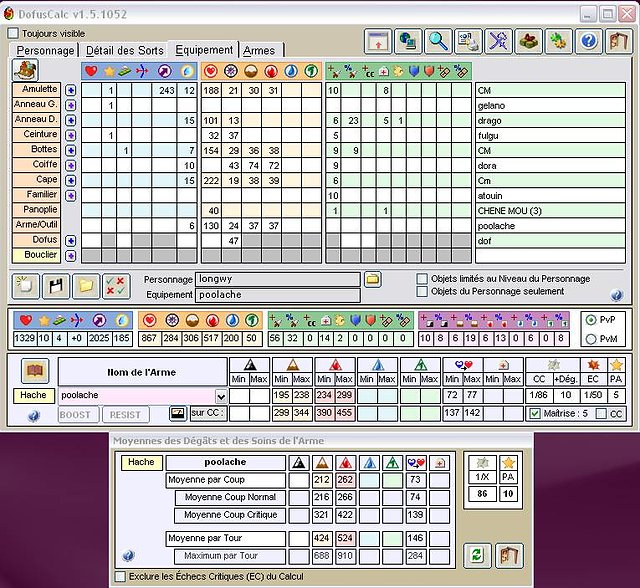This screenshot has height=588, width=640.
Task: Click the blue water drop icon in equipment header
Action: point(291,71)
